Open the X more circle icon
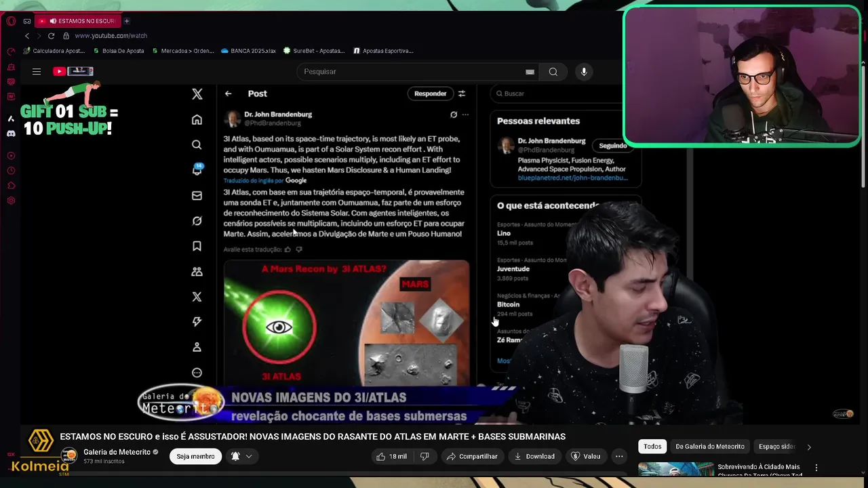 [197, 373]
